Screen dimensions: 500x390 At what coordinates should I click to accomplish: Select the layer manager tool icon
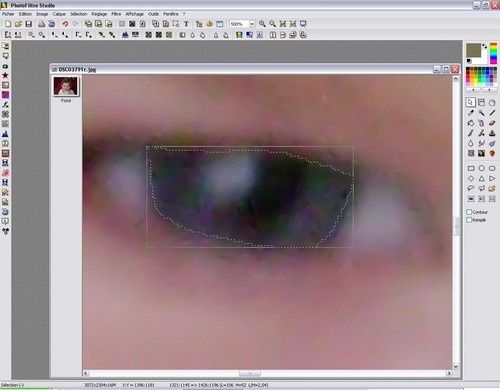point(481,102)
